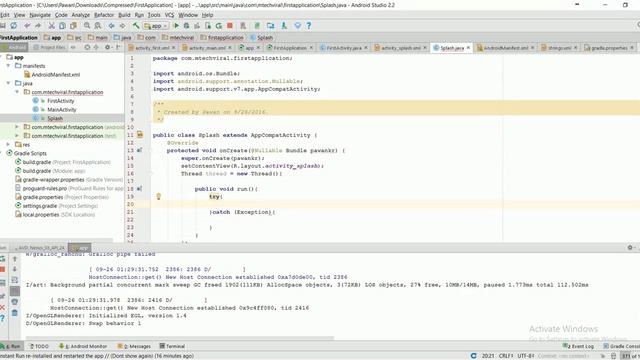Click the Cut scissors icon
The width and height of the screenshot is (640, 360).
coord(52,26)
